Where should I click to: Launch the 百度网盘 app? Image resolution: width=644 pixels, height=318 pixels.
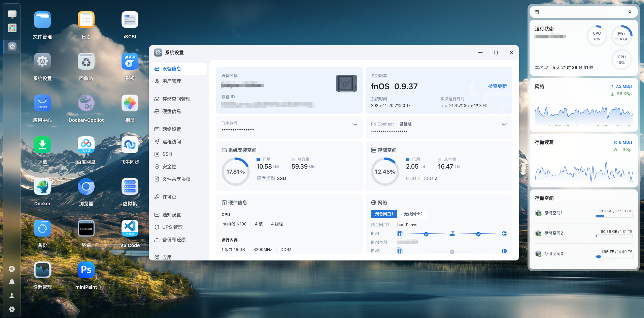click(86, 145)
